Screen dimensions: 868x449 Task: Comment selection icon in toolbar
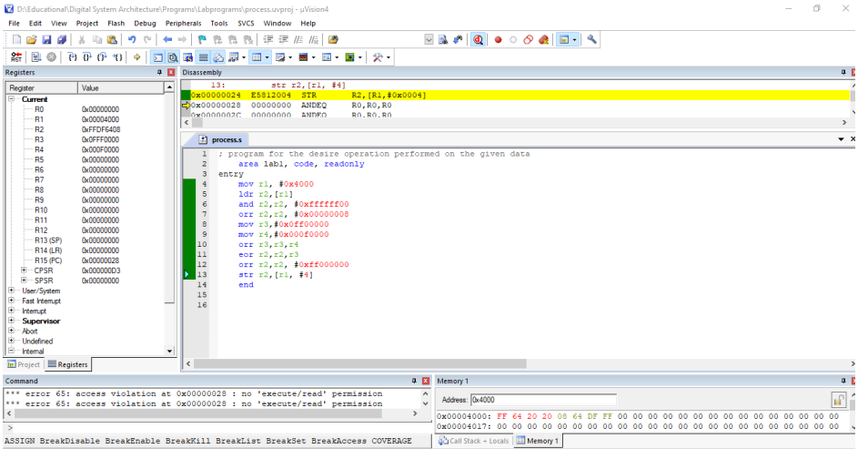click(x=298, y=40)
